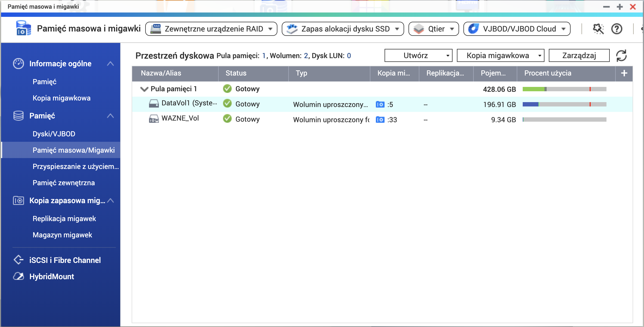Open the Qtier dropdown button
This screenshot has height=327, width=644.
[434, 29]
